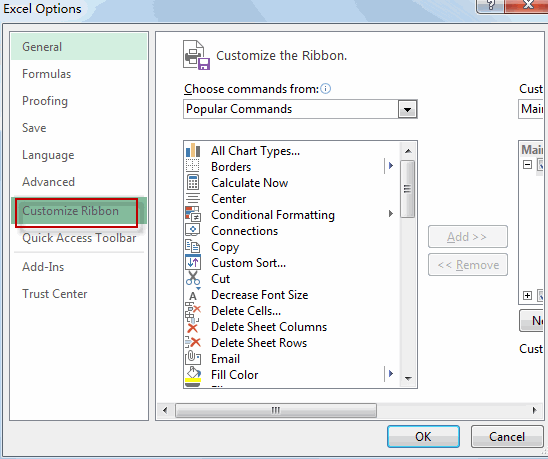Collapse the first Main Tabs tree node
This screenshot has width=548, height=459.
(527, 164)
